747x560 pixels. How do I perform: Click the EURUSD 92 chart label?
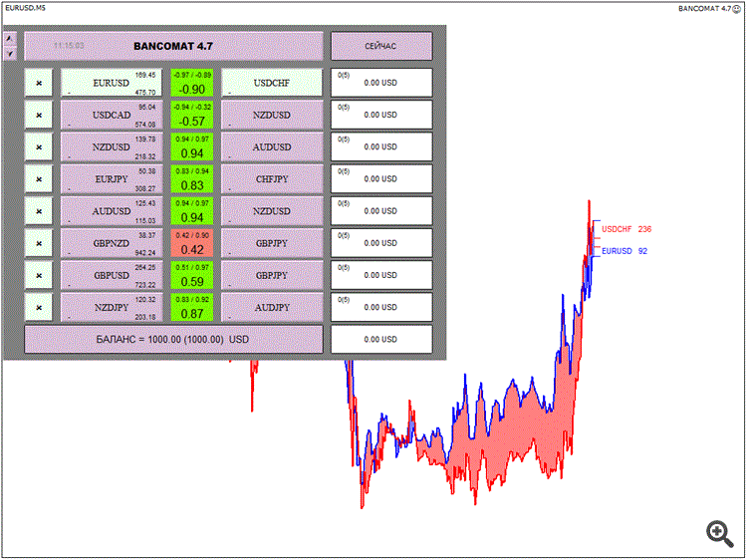coord(624,251)
